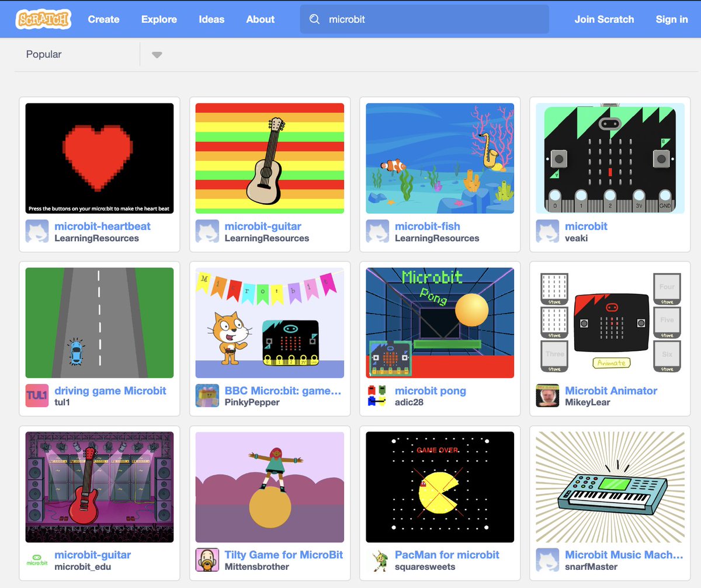
Task: Open the red electric guitar stage thumbnail
Action: pyautogui.click(x=100, y=487)
